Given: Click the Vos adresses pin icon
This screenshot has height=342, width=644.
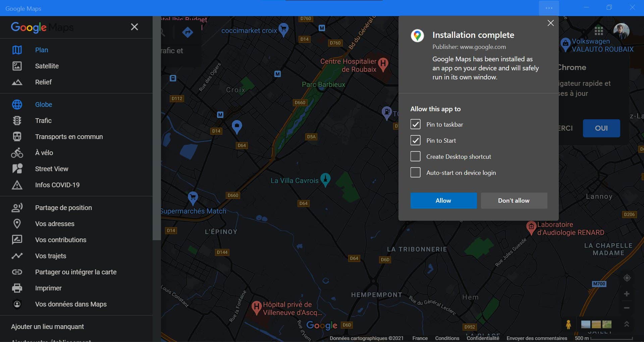Looking at the screenshot, I should pyautogui.click(x=17, y=224).
